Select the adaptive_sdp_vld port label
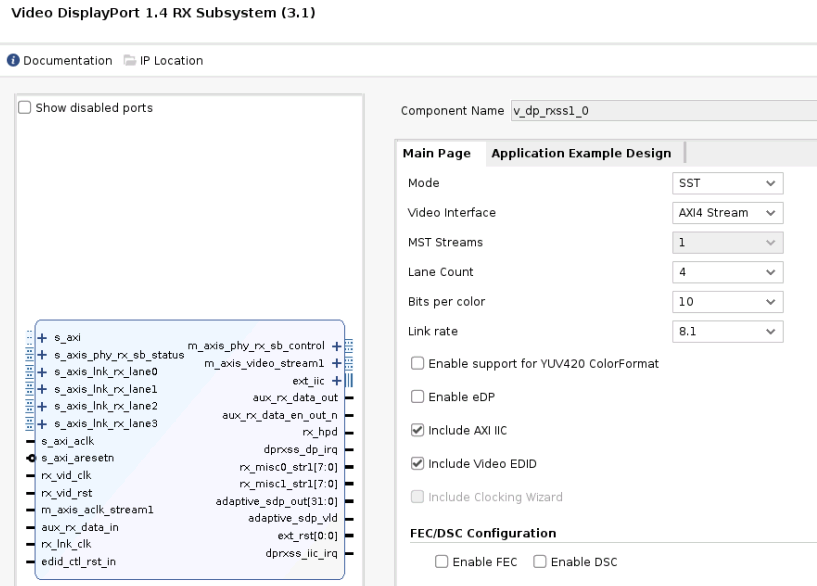Viewport: 817px width, 586px height. click(x=293, y=518)
